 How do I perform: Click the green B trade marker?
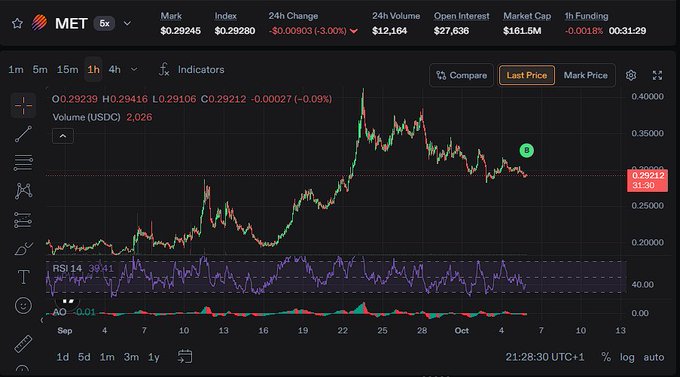(x=526, y=151)
